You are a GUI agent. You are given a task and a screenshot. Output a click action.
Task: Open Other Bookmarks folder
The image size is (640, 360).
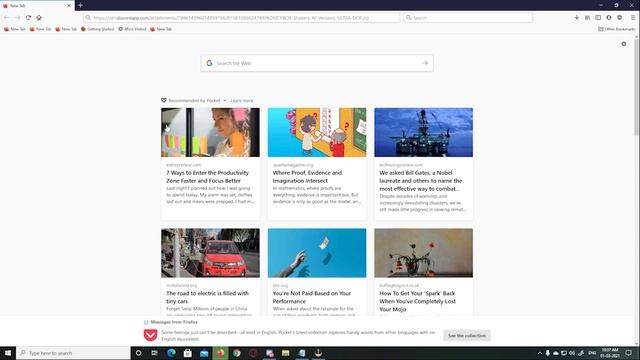[x=616, y=29]
